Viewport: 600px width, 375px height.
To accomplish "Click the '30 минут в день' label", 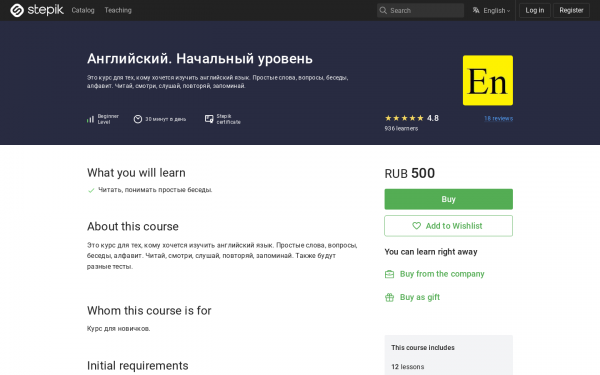I will (165, 119).
